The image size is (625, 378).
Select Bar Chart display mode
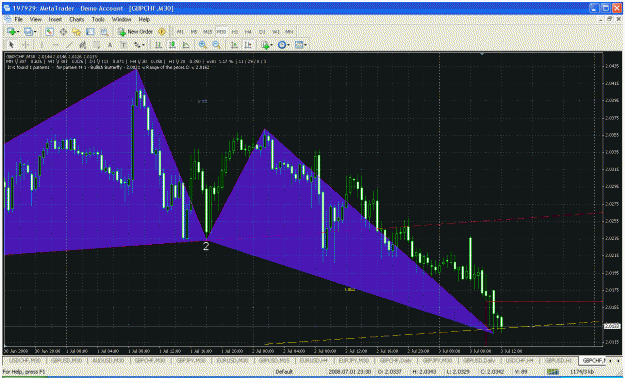(x=158, y=45)
